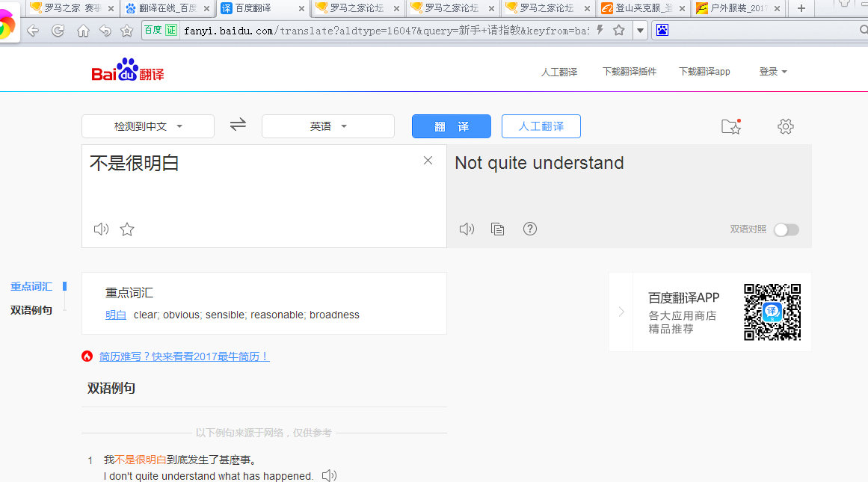868x482 pixels.
Task: Favorite this translation with the star icon
Action: pyautogui.click(x=127, y=229)
